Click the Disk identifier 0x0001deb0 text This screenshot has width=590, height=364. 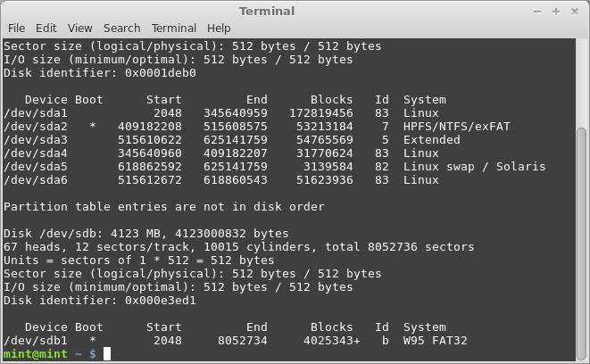100,73
